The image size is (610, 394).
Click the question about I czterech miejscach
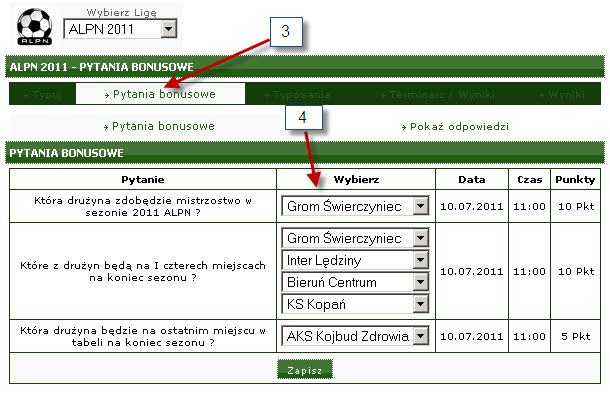143,271
